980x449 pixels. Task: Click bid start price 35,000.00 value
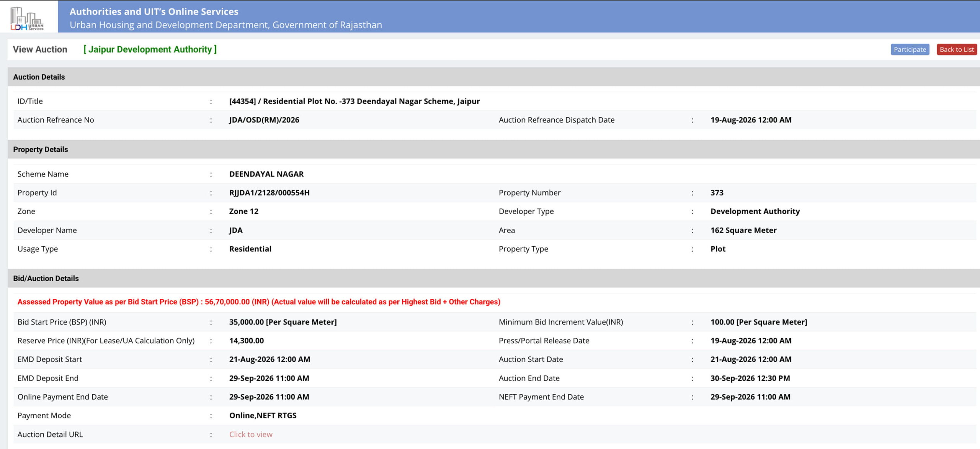click(x=283, y=322)
